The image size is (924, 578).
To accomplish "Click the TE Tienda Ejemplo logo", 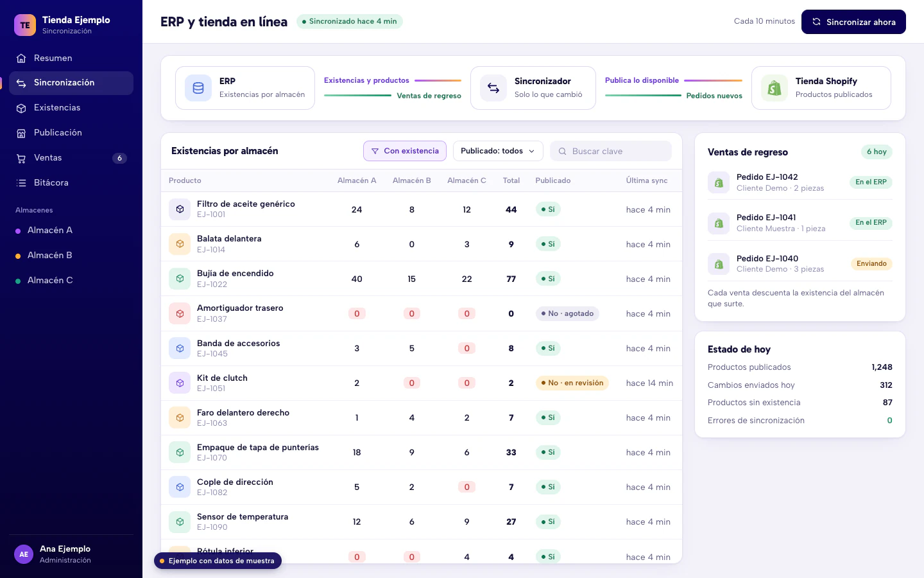I will (25, 25).
